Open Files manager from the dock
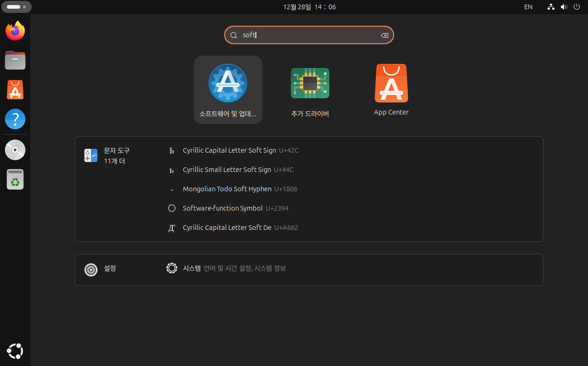Screen dimensions: 588x366 [15, 60]
